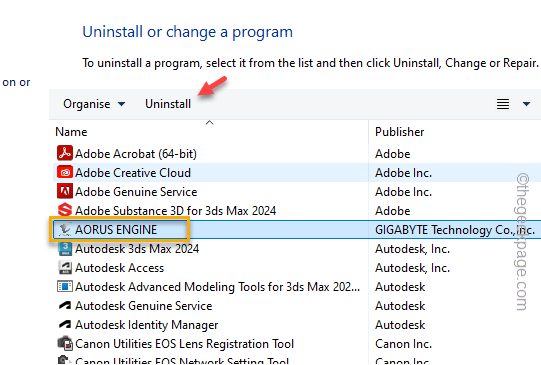Screen dimensions: 541x365
Task: Select the Autodesk Genuine Service entry
Action: [x=144, y=306]
